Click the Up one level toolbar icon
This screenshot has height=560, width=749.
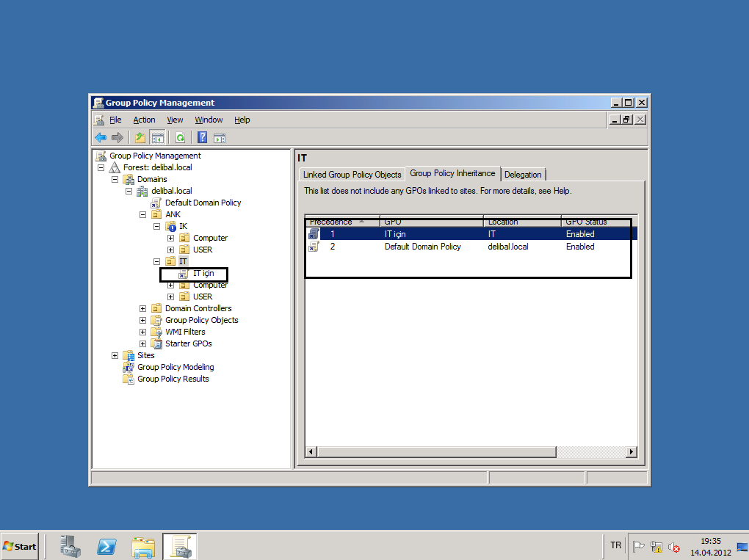click(x=140, y=137)
